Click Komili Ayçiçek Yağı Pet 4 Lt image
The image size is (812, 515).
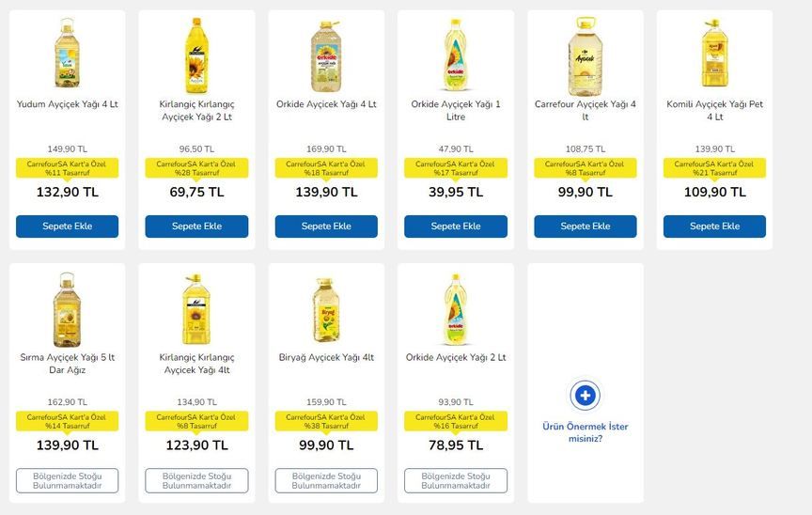tap(715, 55)
